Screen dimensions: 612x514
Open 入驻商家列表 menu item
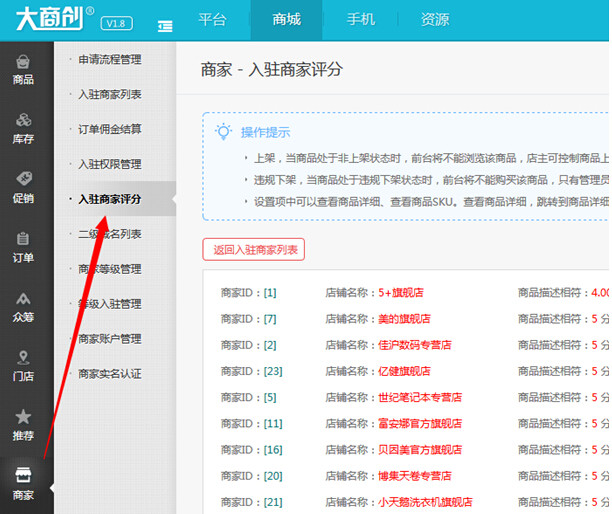pyautogui.click(x=110, y=94)
